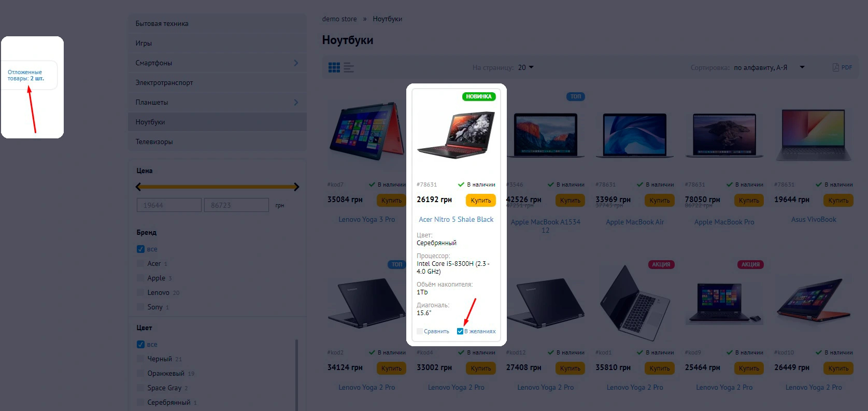The height and width of the screenshot is (411, 868).
Task: Click the right price slider handle
Action: pyautogui.click(x=296, y=187)
